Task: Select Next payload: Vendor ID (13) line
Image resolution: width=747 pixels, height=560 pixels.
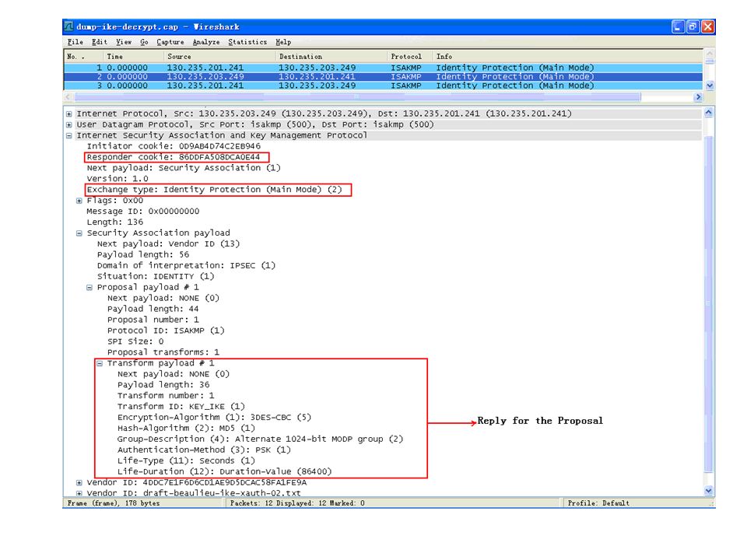Action: 168,243
